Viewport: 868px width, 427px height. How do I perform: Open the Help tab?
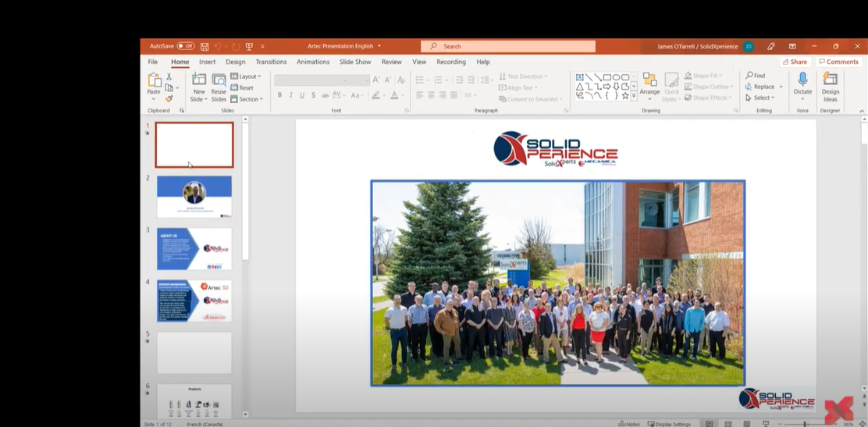[483, 62]
